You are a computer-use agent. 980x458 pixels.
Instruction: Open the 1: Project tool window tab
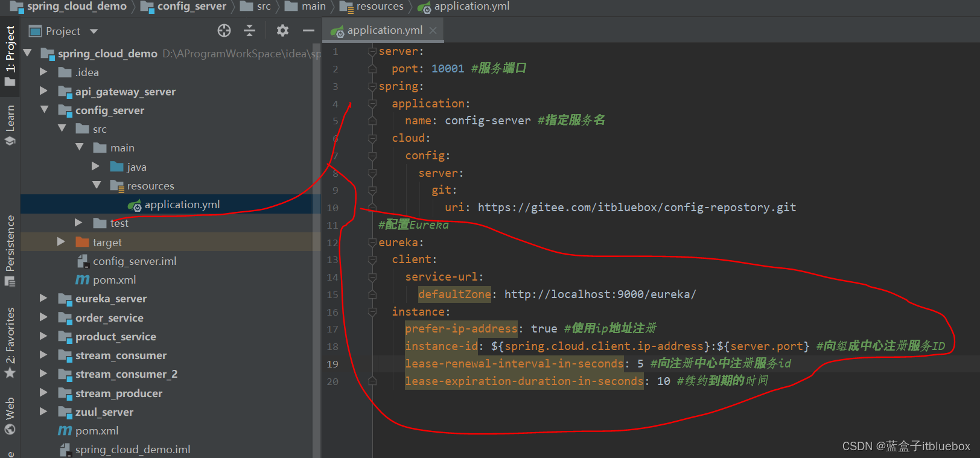coord(10,56)
